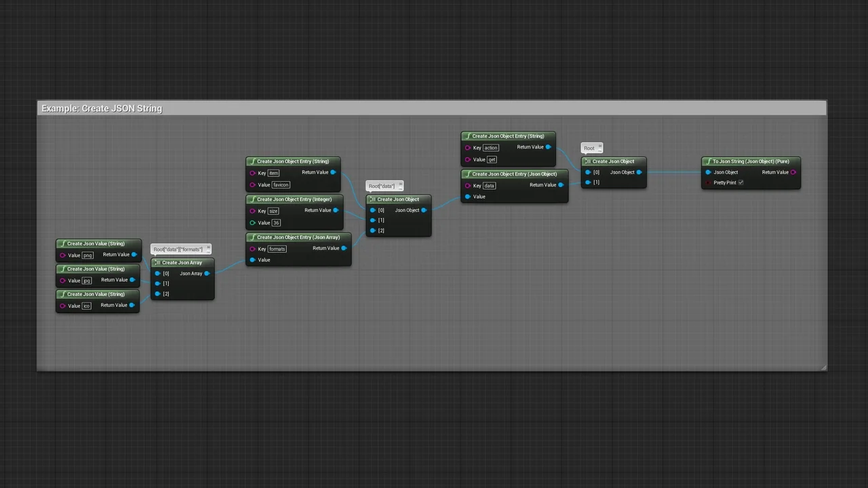
Task: Click the Key field containing action
Action: coord(491,148)
